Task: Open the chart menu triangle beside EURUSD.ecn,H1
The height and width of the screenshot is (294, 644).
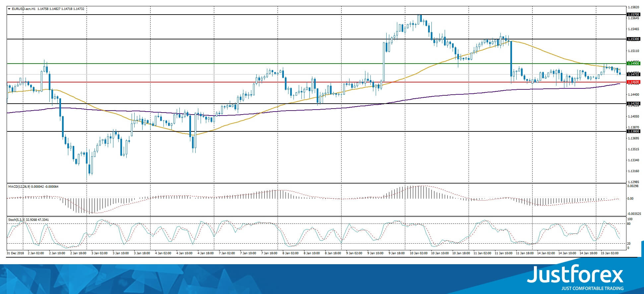Action: coord(9,9)
